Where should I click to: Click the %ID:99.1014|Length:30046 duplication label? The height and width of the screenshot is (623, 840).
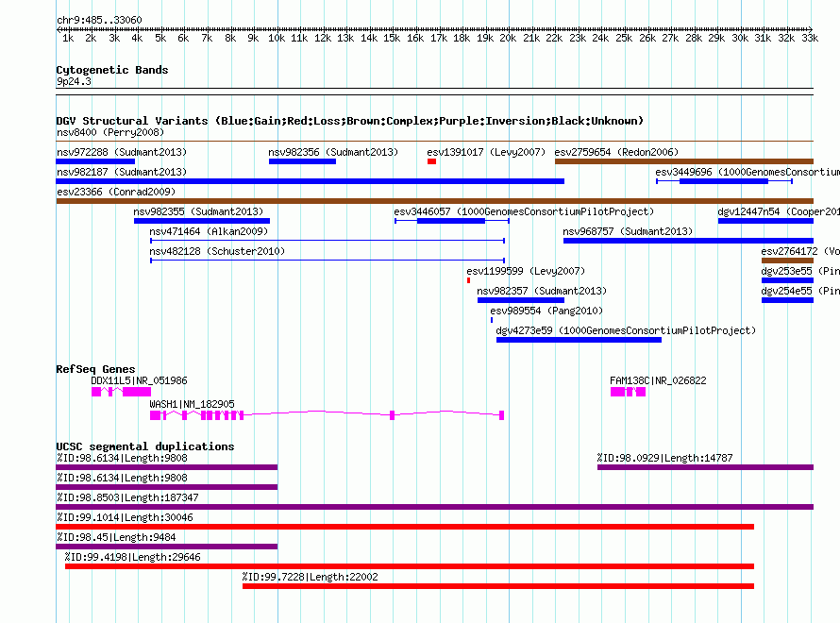(x=125, y=517)
